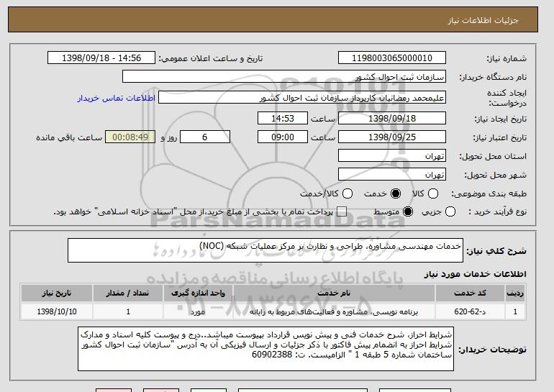Click the تعداد / مقدار column header

128,293
